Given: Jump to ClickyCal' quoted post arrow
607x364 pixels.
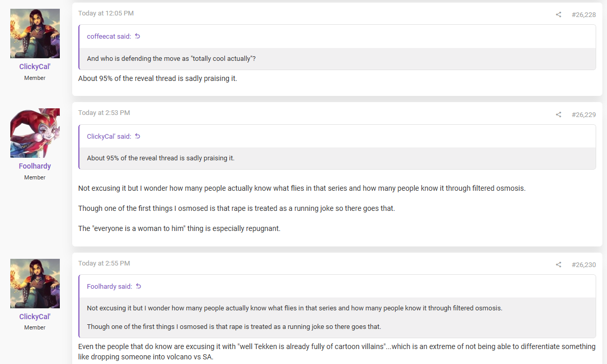Looking at the screenshot, I should coord(137,136).
